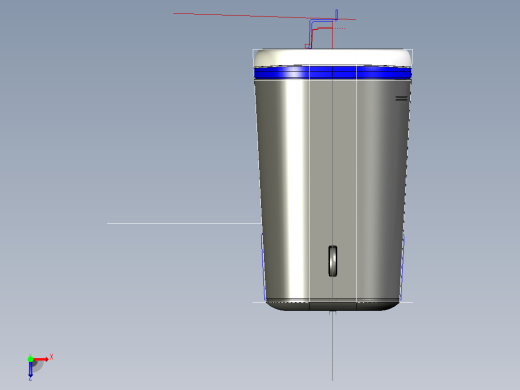
Task: Click the blue sketch curve at lower left edge
Action: tap(263, 267)
